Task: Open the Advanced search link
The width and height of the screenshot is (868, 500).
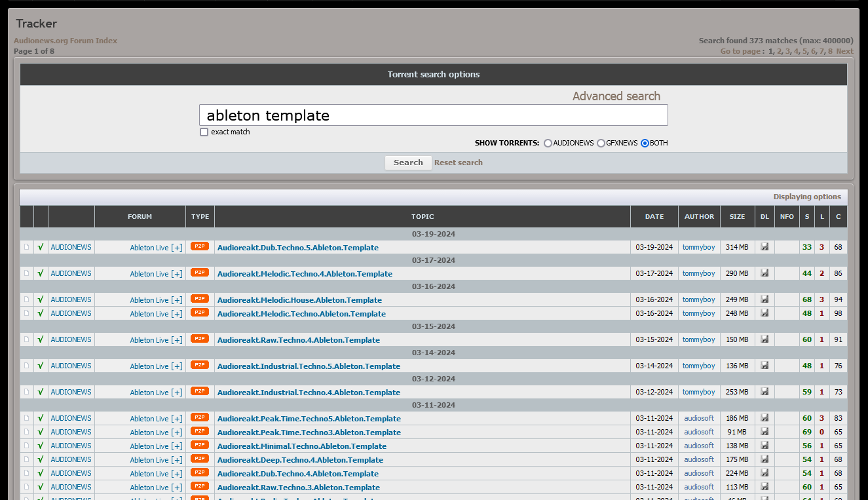Action: click(616, 96)
